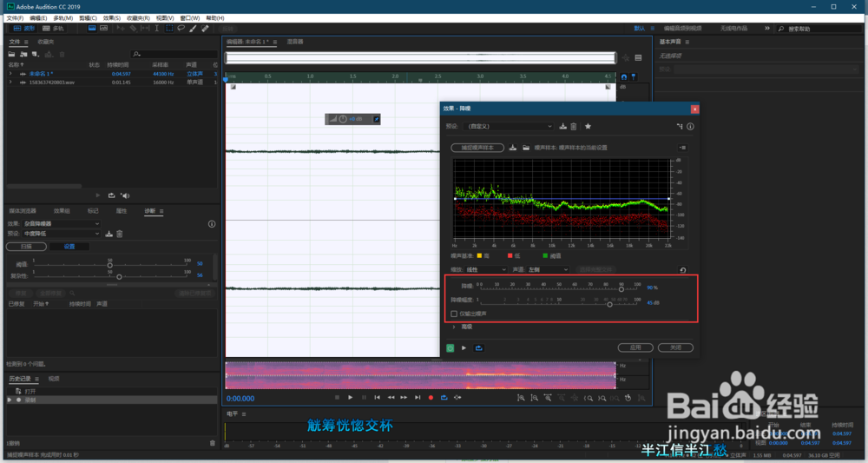The image size is (868, 463).
Task: Adjust the 降噪 noise reduction slider handle
Action: pyautogui.click(x=621, y=289)
